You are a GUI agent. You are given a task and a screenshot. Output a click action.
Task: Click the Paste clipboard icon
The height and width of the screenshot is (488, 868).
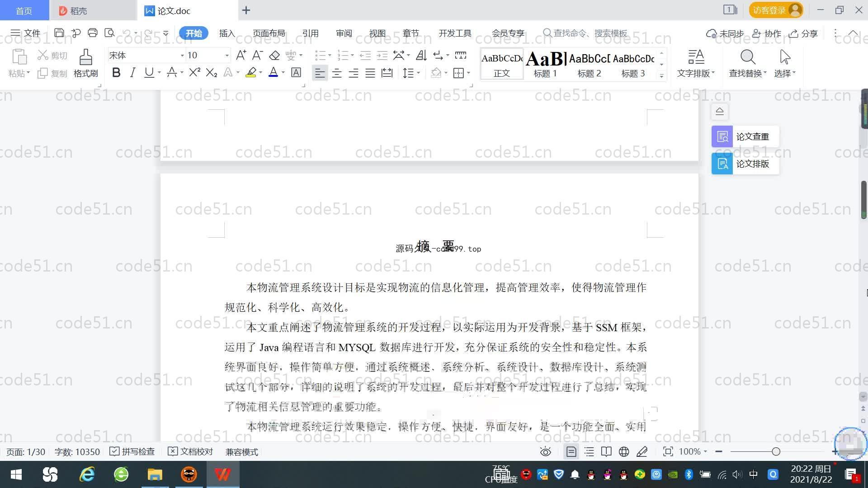point(19,57)
